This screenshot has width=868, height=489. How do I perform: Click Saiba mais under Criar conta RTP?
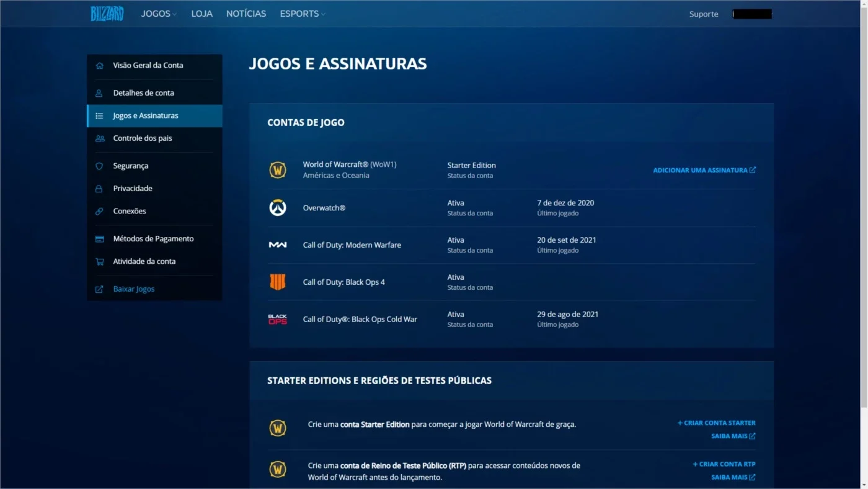[x=733, y=477]
